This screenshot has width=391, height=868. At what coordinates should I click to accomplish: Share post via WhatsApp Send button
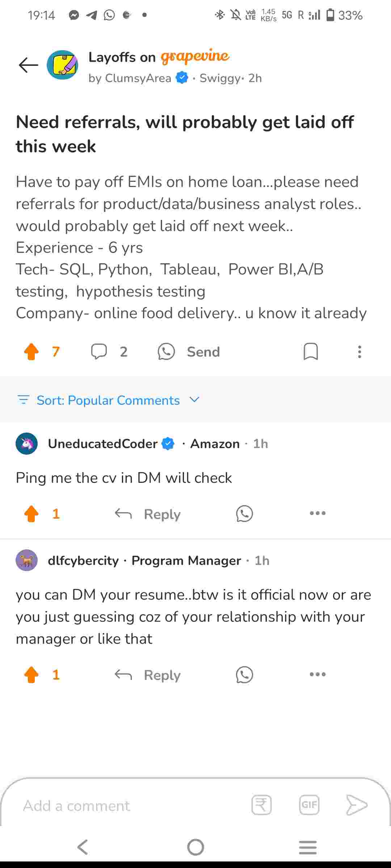tap(189, 352)
